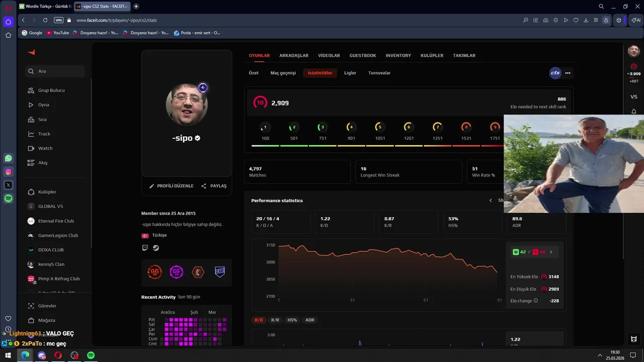This screenshot has width=644, height=362.
Task: Open the three-dot more options menu
Action: (x=568, y=73)
